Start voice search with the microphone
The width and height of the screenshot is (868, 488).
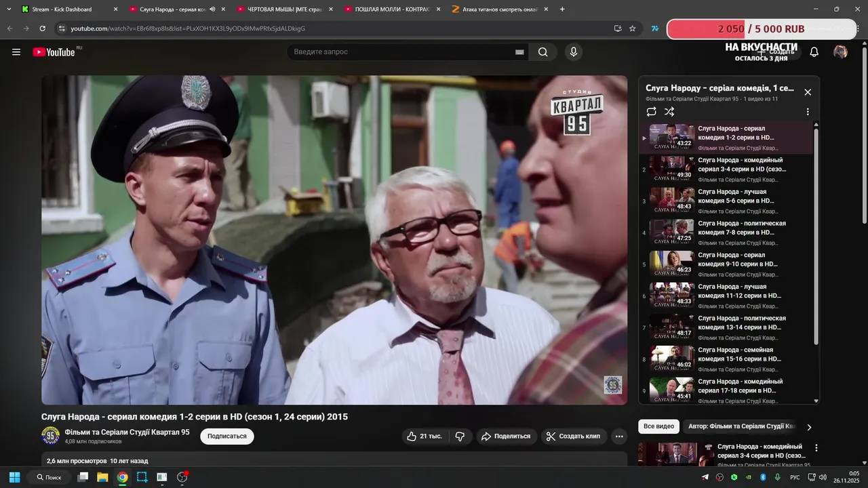pos(574,52)
